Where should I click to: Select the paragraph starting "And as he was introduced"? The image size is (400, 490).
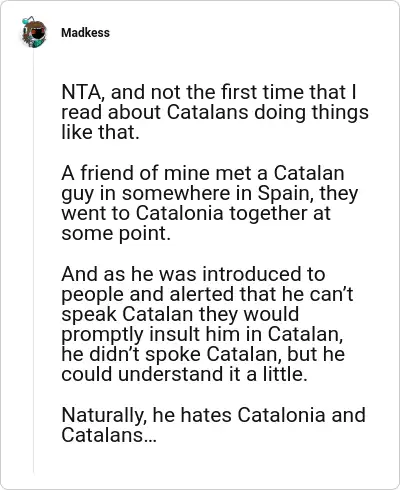[207, 324]
